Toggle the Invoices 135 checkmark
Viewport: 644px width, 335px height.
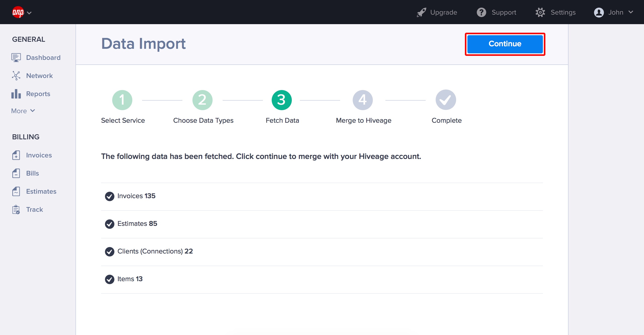point(109,196)
